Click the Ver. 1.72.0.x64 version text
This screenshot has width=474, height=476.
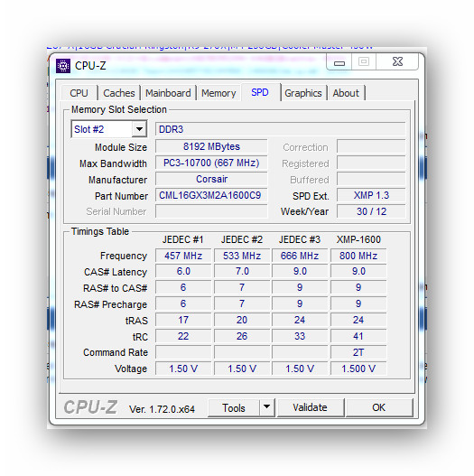point(162,409)
